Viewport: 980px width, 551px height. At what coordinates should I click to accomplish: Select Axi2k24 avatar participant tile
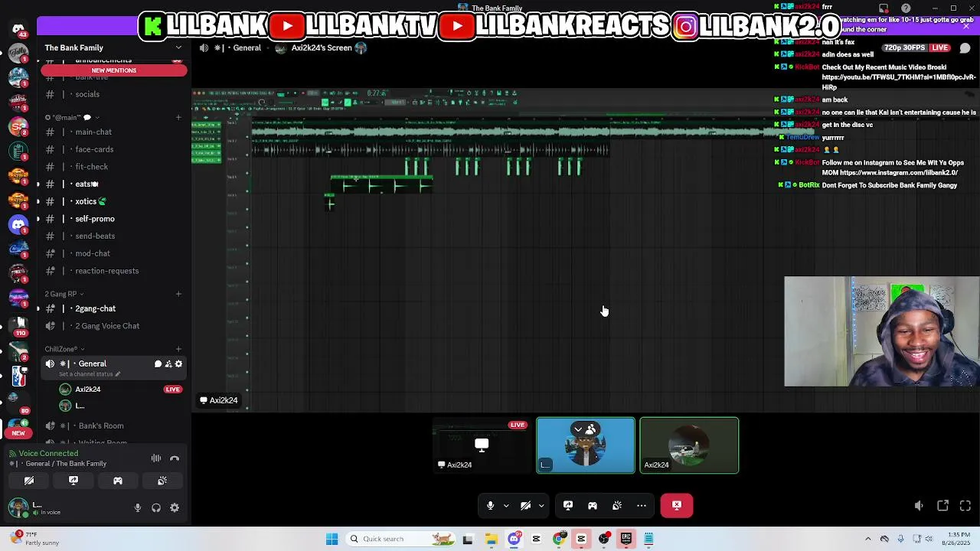click(689, 445)
